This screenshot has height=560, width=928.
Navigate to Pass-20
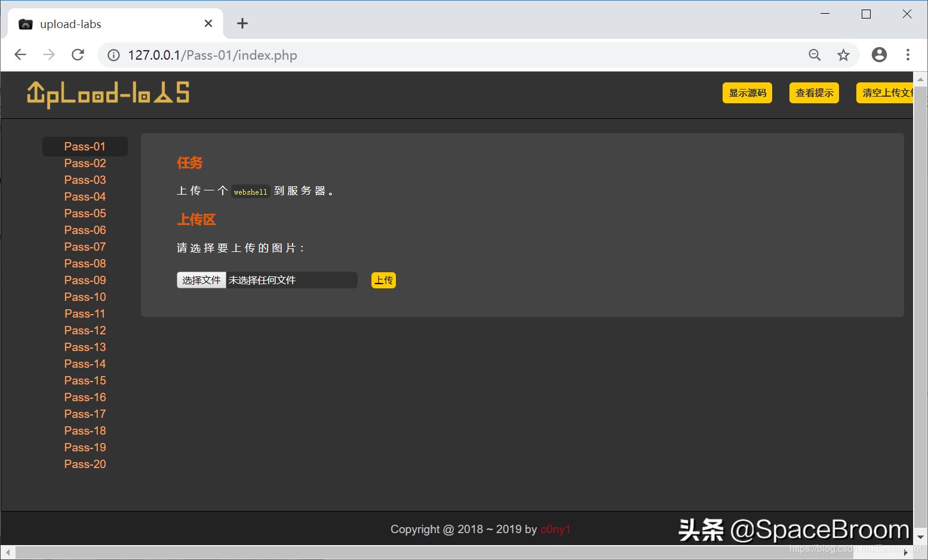[x=85, y=464]
